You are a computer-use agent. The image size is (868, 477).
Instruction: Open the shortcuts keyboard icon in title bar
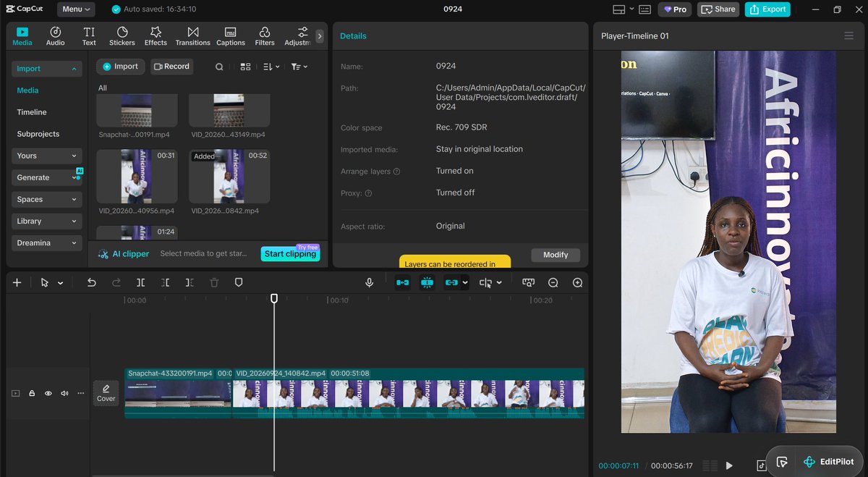pyautogui.click(x=644, y=9)
